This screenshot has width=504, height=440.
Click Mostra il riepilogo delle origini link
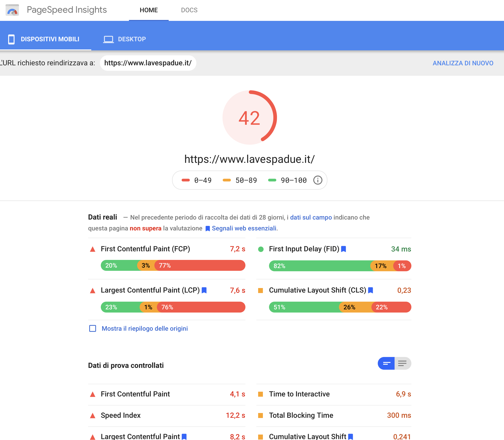click(145, 329)
